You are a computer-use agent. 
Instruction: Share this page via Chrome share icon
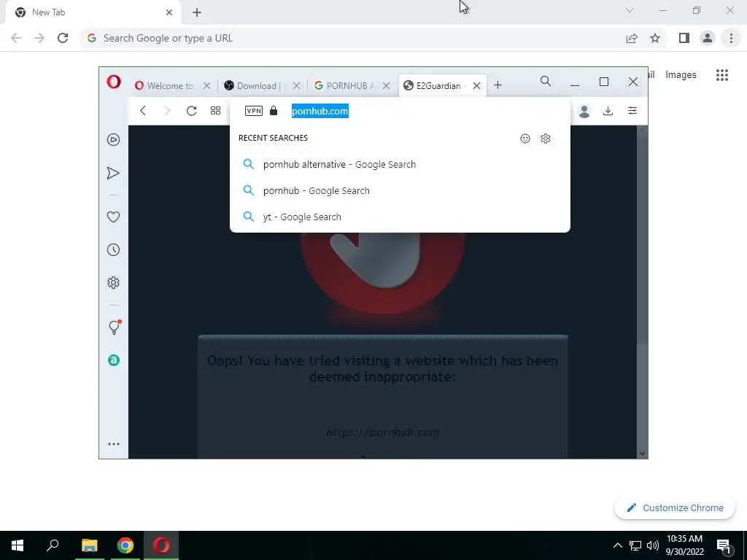(x=632, y=38)
